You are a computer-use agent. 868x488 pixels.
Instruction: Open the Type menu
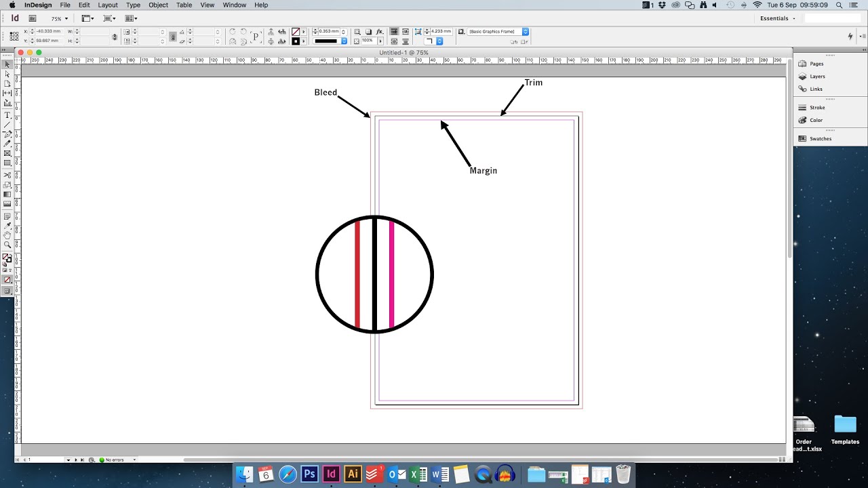[x=133, y=5]
